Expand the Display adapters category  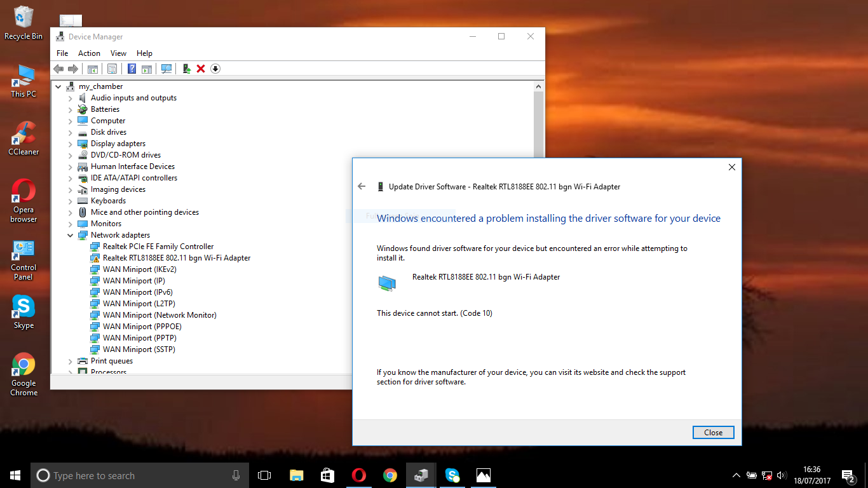(70, 143)
